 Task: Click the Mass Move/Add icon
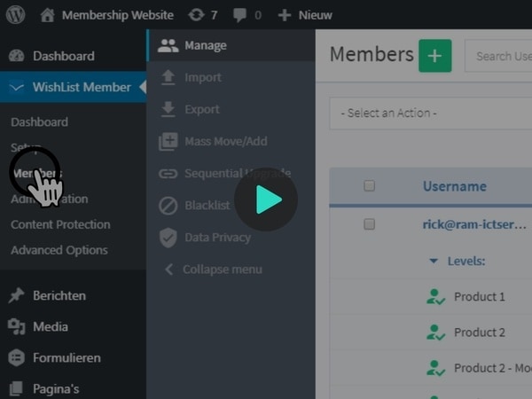click(x=168, y=142)
